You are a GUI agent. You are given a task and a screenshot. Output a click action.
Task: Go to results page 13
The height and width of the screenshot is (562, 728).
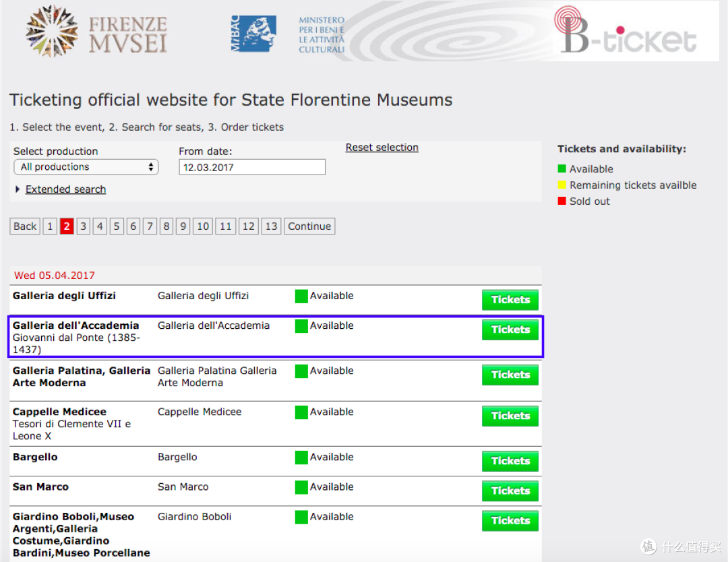click(x=271, y=226)
